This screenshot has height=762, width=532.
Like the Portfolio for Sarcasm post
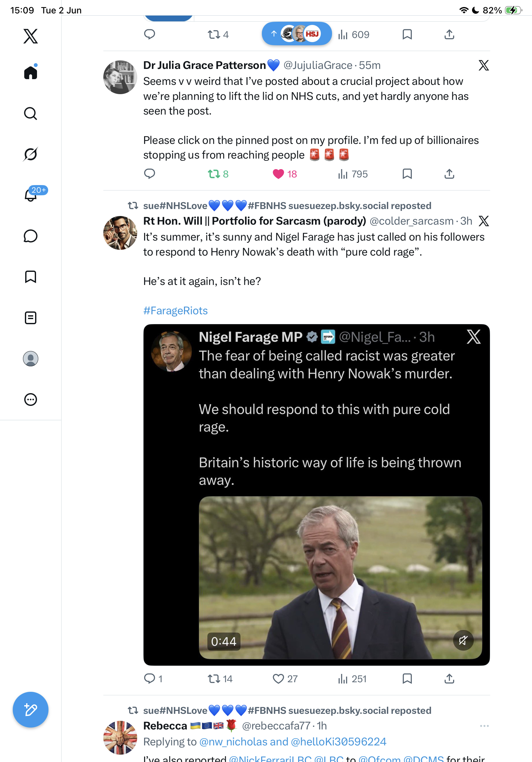click(284, 679)
